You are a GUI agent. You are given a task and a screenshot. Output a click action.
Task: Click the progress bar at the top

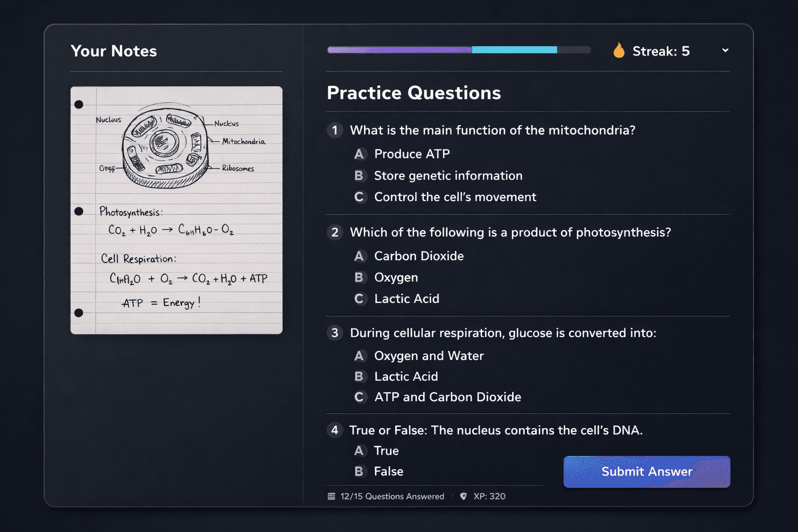[458, 49]
